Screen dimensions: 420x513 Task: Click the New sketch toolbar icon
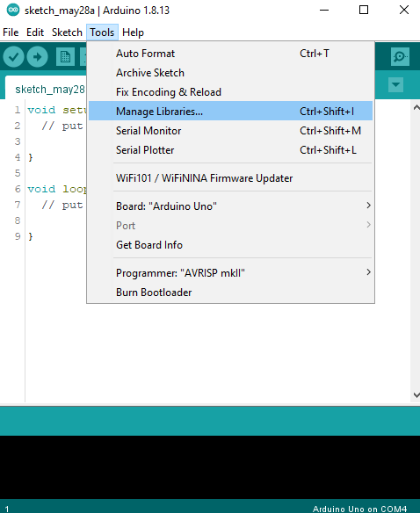(65, 57)
